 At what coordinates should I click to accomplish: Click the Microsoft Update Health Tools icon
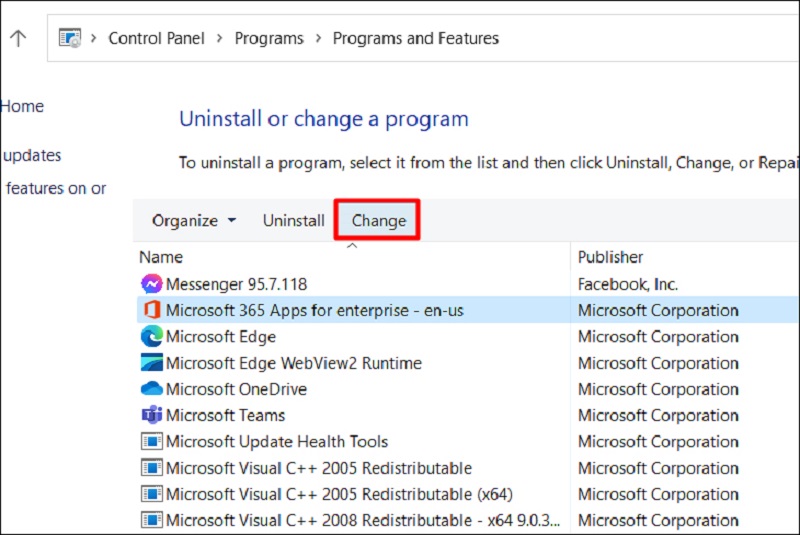pyautogui.click(x=151, y=441)
